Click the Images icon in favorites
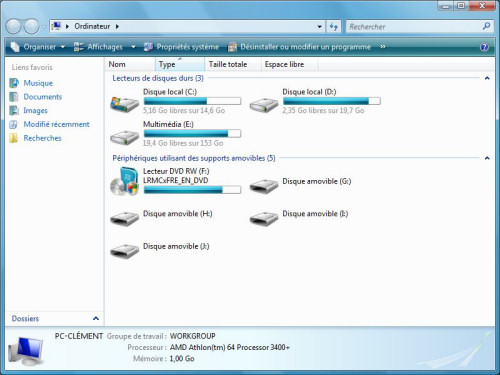 [x=14, y=110]
